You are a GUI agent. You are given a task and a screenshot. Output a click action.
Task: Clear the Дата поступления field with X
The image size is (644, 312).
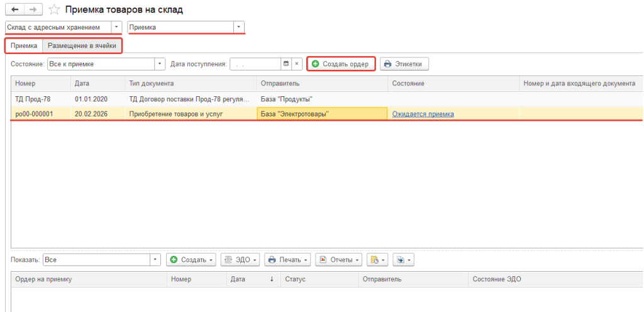tap(297, 64)
